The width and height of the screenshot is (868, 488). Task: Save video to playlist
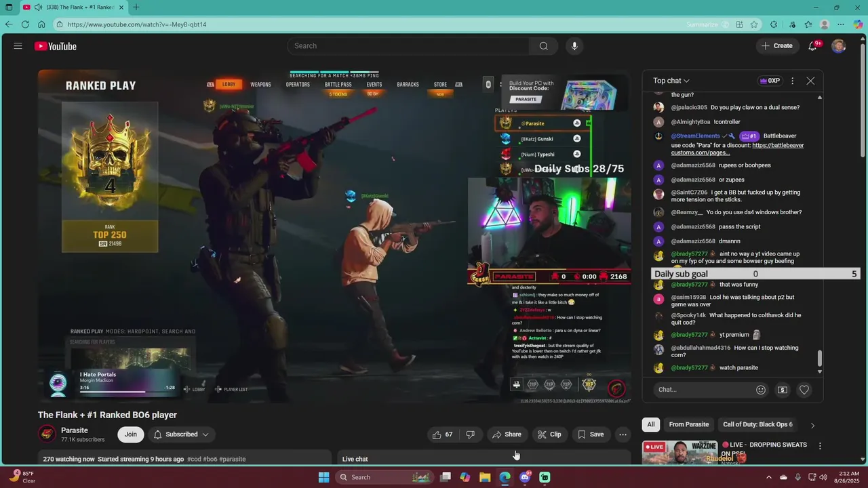coord(590,434)
